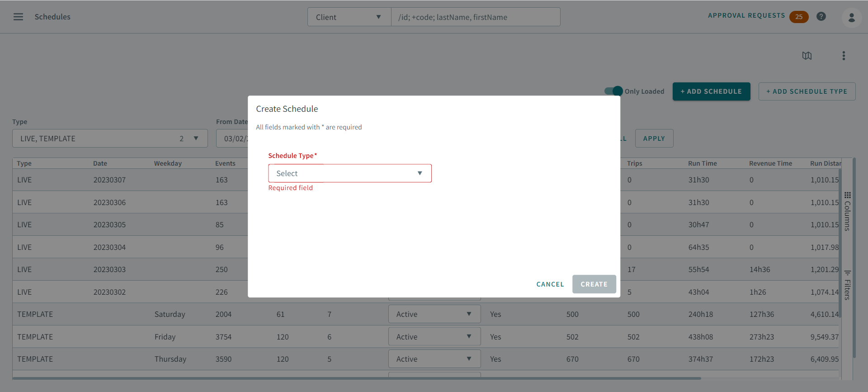The image size is (868, 392).
Task: Toggle the Only Loaded switch
Action: click(613, 91)
